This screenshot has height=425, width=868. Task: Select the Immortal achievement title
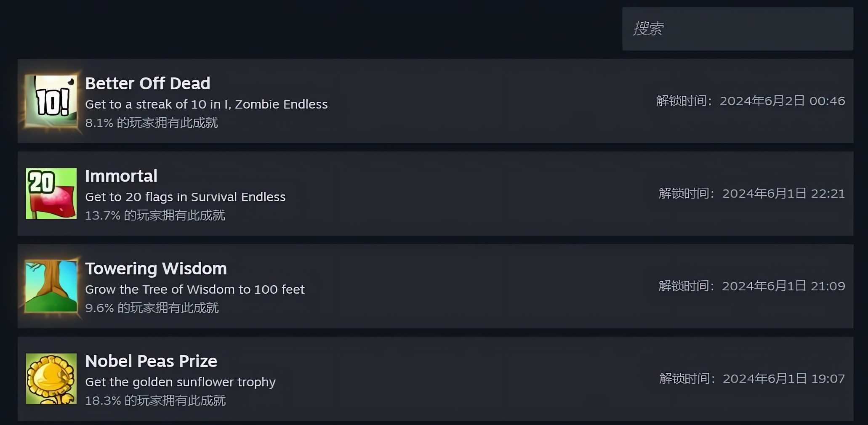(121, 176)
